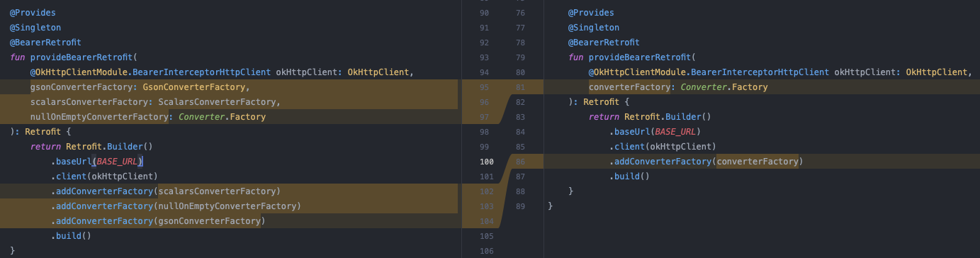Click 'return Retrofit.Builder()' in left pane
Viewport: 980px width, 258px height.
point(91,147)
